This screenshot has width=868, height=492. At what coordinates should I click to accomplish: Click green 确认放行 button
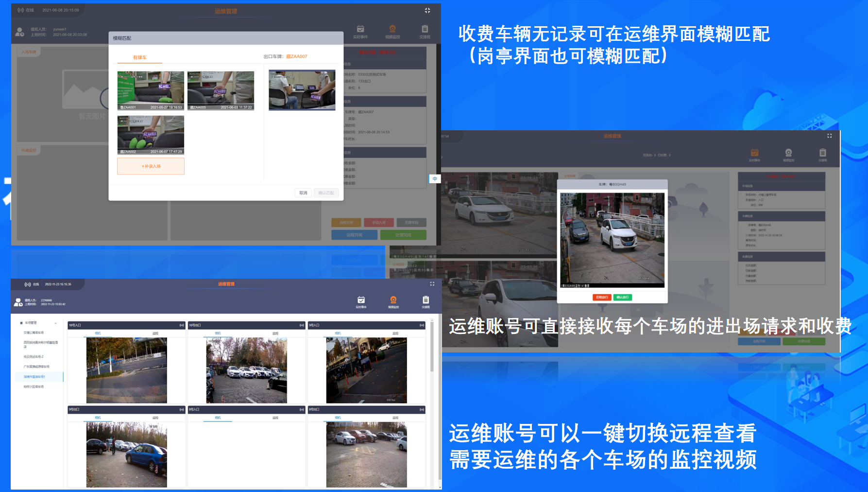[622, 297]
